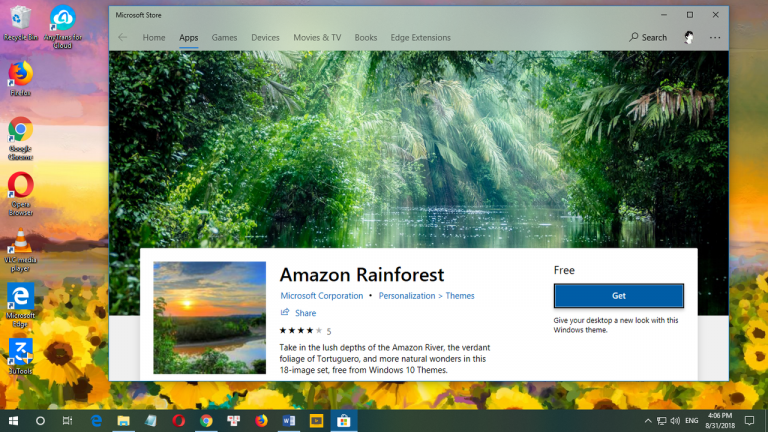Screen dimensions: 768x432
Task: Click the star rating for the theme
Action: [x=301, y=331]
